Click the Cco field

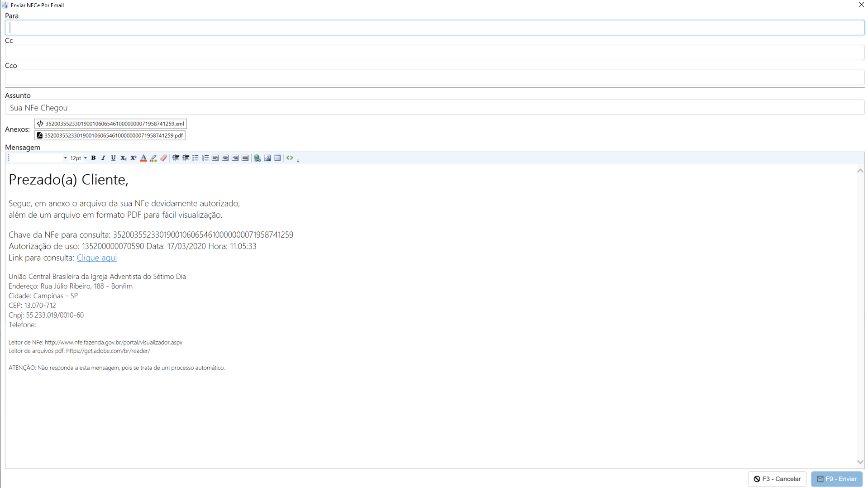[x=434, y=77]
